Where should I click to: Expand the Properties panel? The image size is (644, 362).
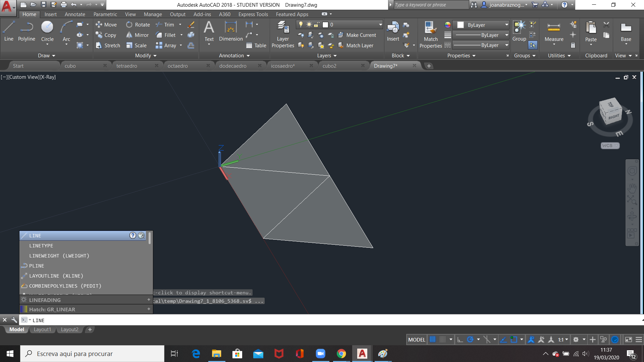coord(461,56)
